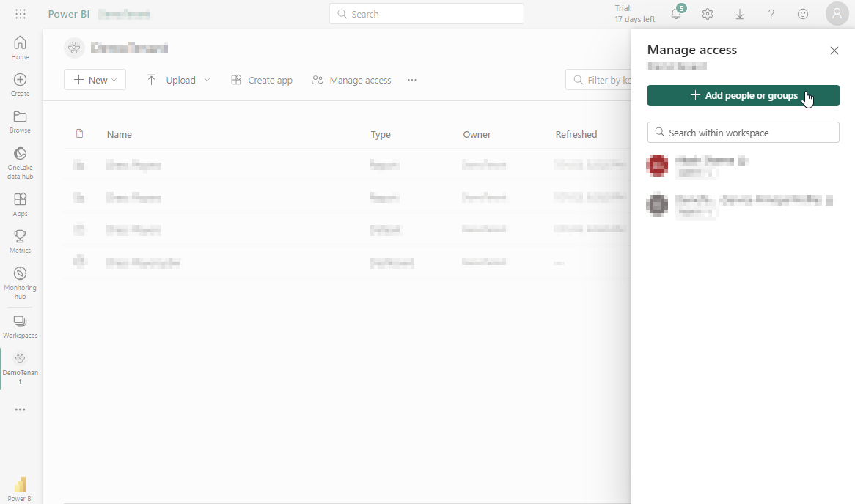This screenshot has width=855, height=504.
Task: Select the second user with gray avatar
Action: pos(743,205)
